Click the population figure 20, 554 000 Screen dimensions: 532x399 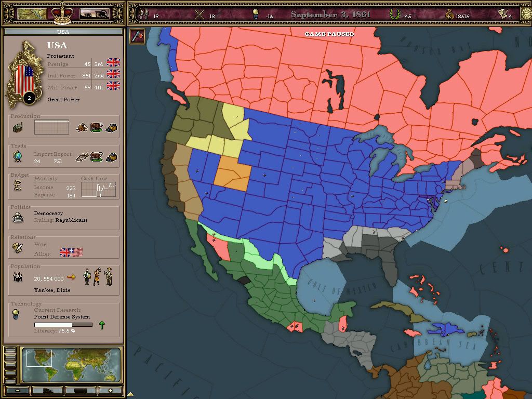pyautogui.click(x=49, y=278)
